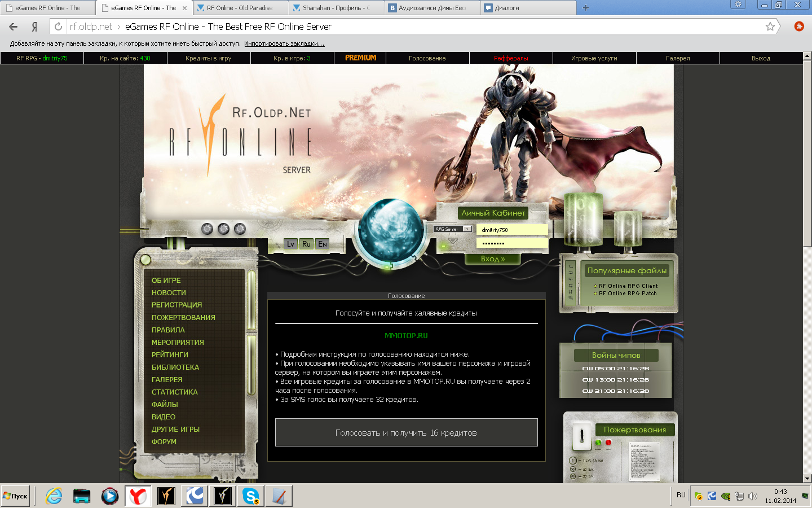Open Галерея in the top menu bar
Screen dimensions: 812x508
678,58
